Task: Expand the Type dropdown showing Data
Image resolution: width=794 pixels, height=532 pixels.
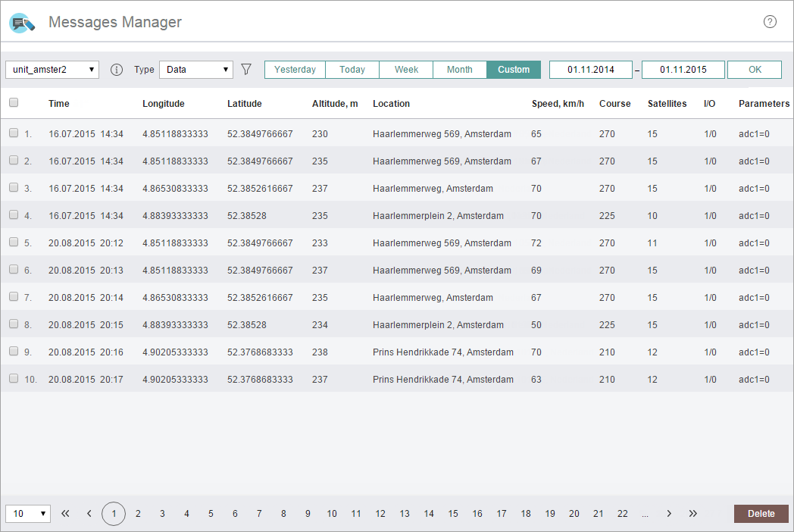Action: [x=196, y=70]
